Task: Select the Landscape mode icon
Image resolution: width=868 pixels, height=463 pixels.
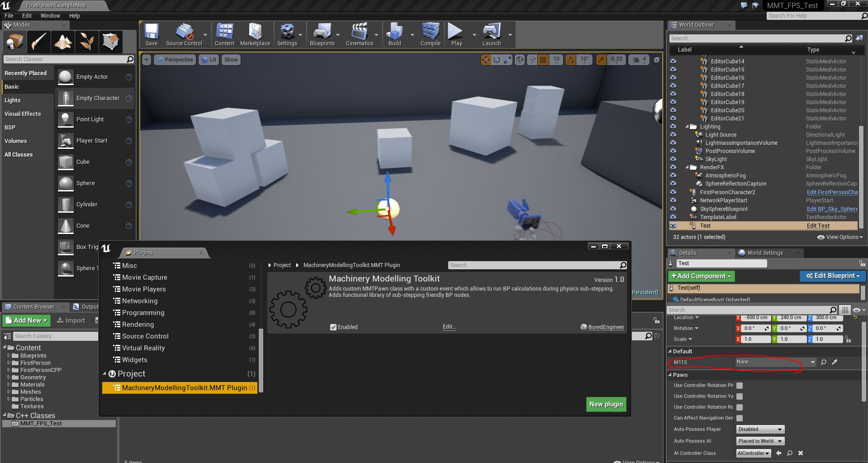Action: tap(63, 42)
